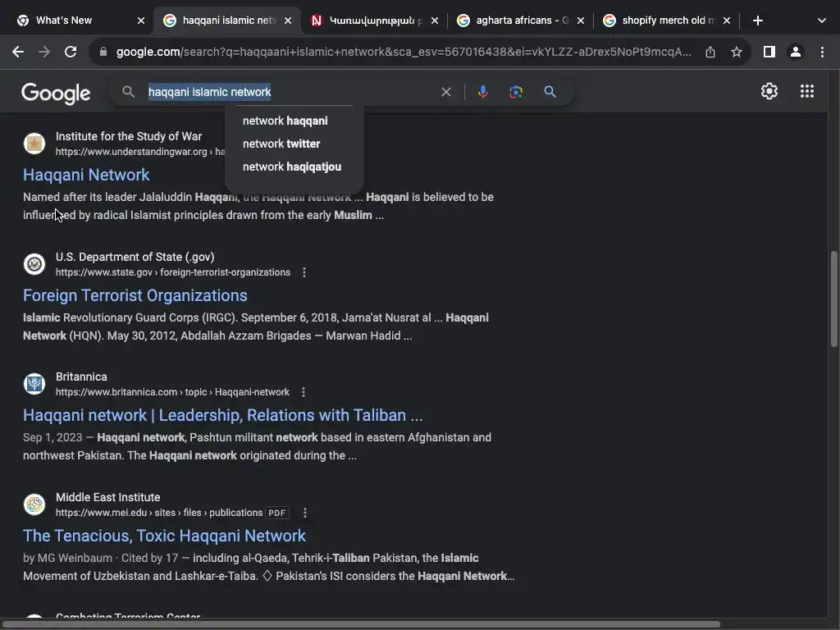Click the Middle East Institute favicon
Image resolution: width=840 pixels, height=630 pixels.
coord(34,504)
